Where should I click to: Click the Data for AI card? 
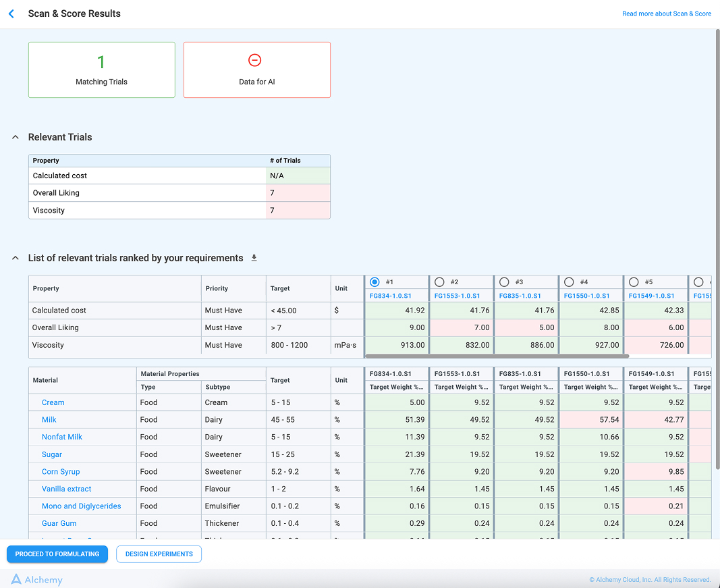tap(256, 70)
